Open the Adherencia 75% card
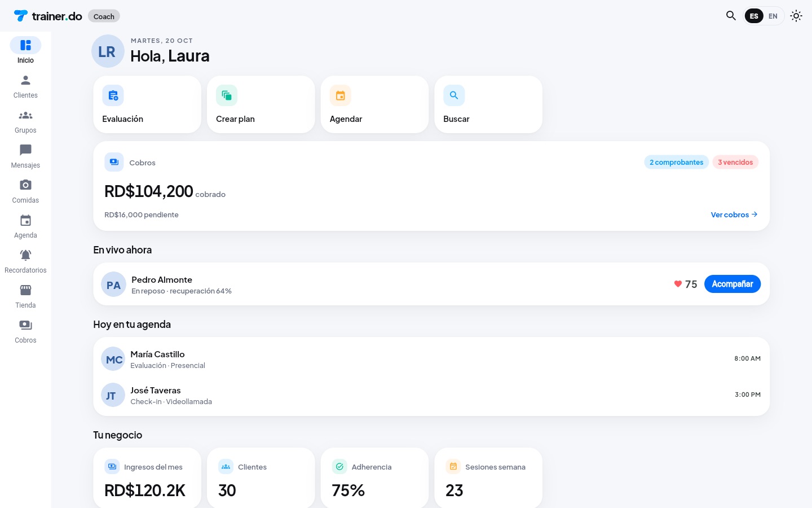Image resolution: width=812 pixels, height=508 pixels. [x=375, y=478]
